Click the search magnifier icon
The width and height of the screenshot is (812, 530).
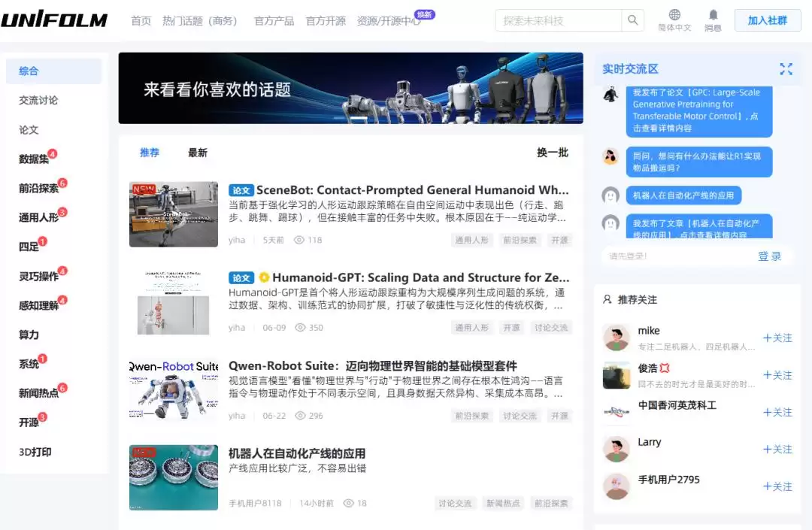click(632, 20)
